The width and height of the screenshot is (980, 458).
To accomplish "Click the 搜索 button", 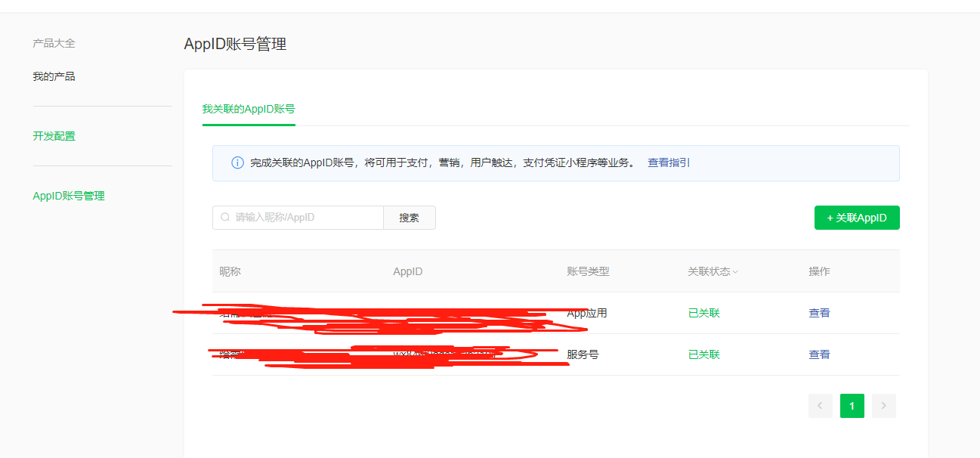I will pyautogui.click(x=410, y=218).
